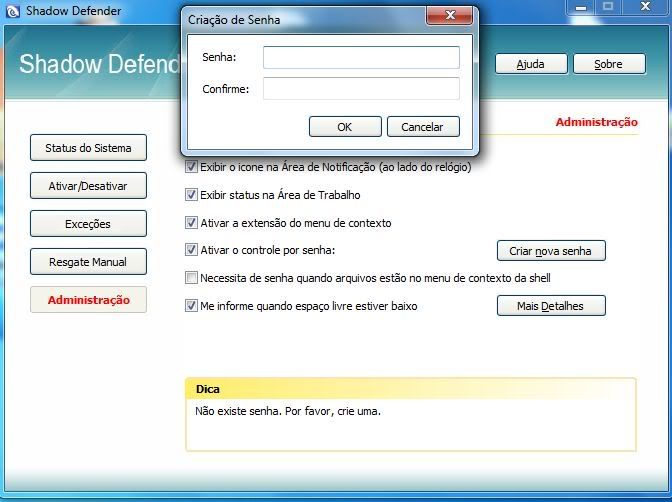Viewport: 672px width, 502px height.
Task: Click the Dica tip heading
Action: 207,389
